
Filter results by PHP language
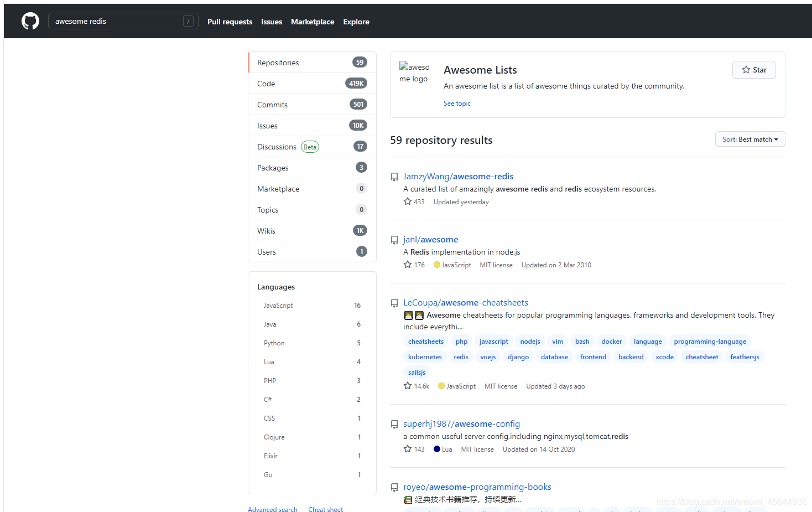point(312,381)
